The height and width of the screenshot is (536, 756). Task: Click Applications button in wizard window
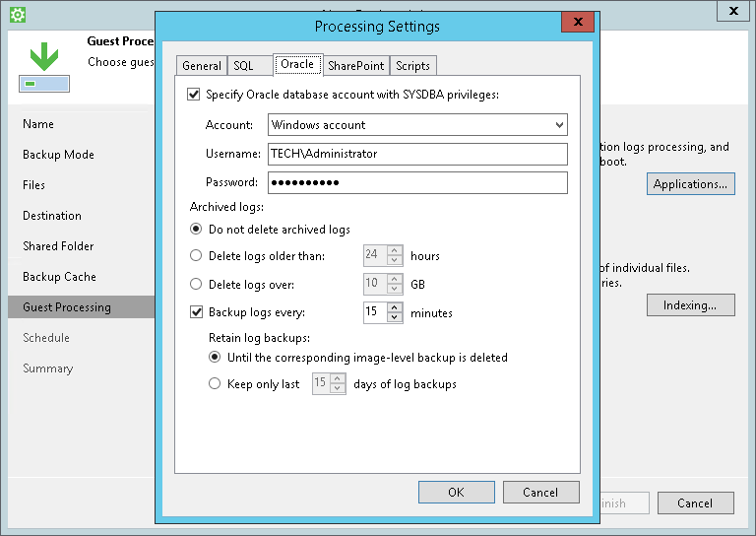click(x=690, y=184)
